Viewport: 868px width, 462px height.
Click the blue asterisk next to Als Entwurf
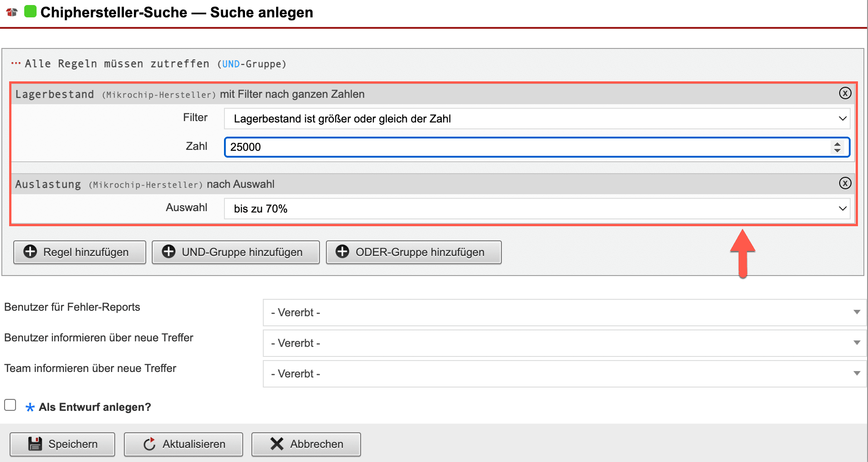click(30, 407)
